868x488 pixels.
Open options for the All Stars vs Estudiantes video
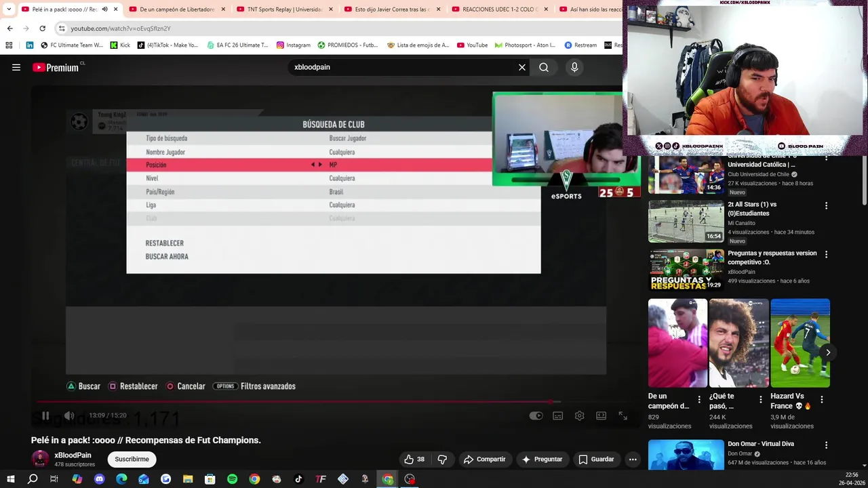tap(826, 205)
